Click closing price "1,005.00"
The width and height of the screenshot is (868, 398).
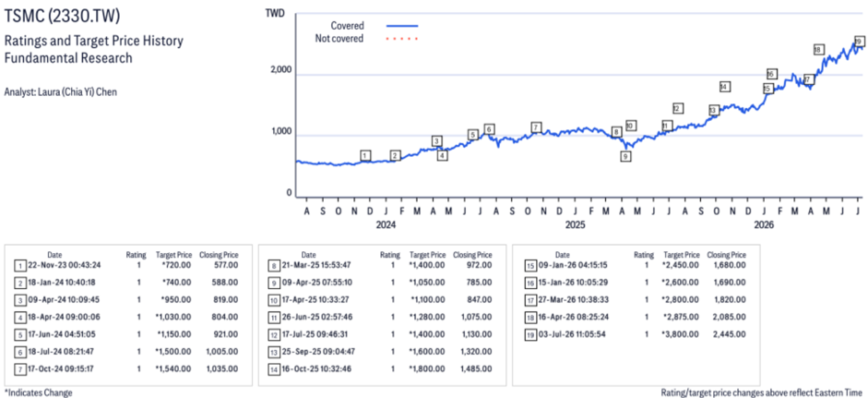[x=223, y=352]
